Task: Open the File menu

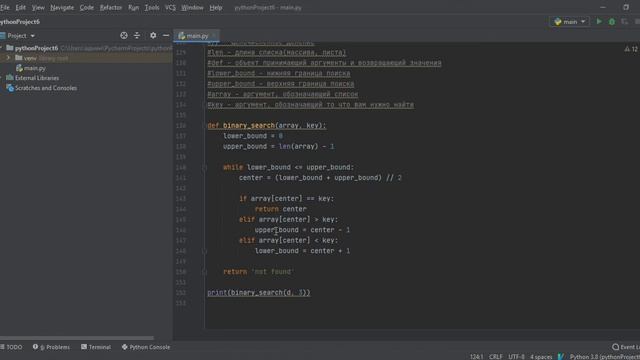Action: [x=4, y=7]
